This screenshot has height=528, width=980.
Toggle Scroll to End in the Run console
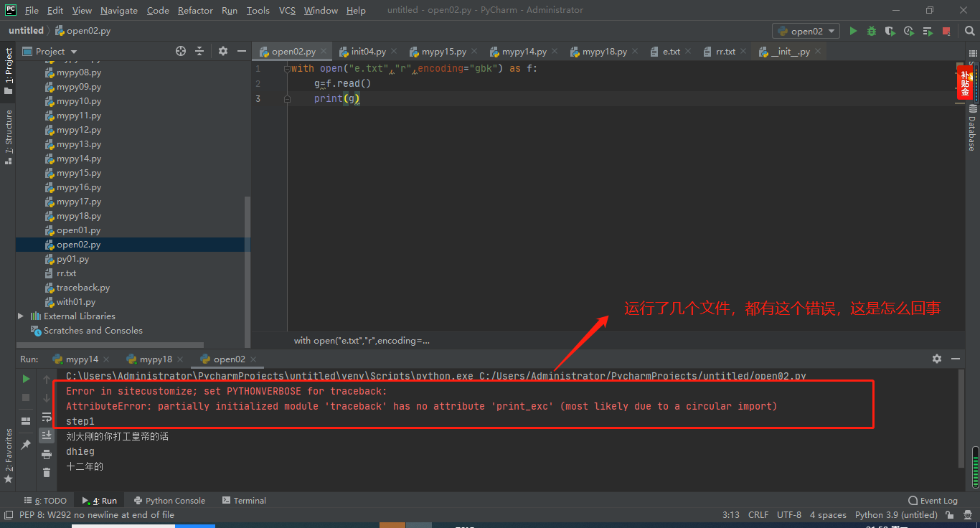tap(47, 435)
